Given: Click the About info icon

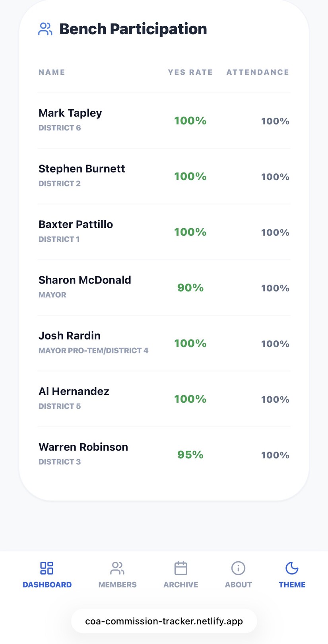Looking at the screenshot, I should [x=238, y=568].
